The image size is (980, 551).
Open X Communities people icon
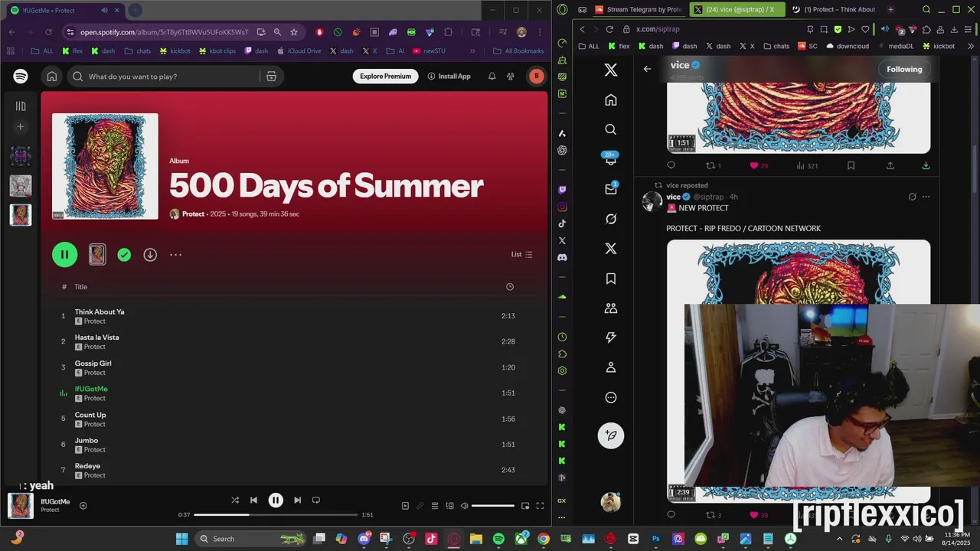611,308
